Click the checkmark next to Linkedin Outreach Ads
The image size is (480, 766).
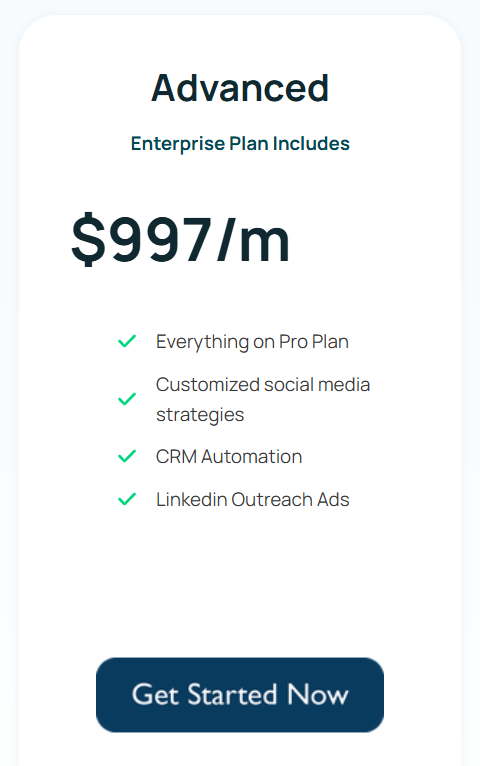pos(127,499)
